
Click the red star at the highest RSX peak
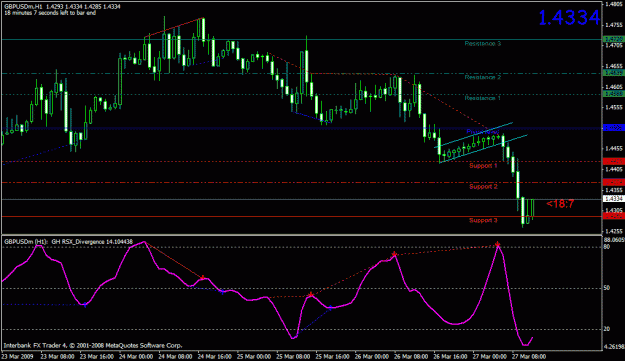(497, 244)
